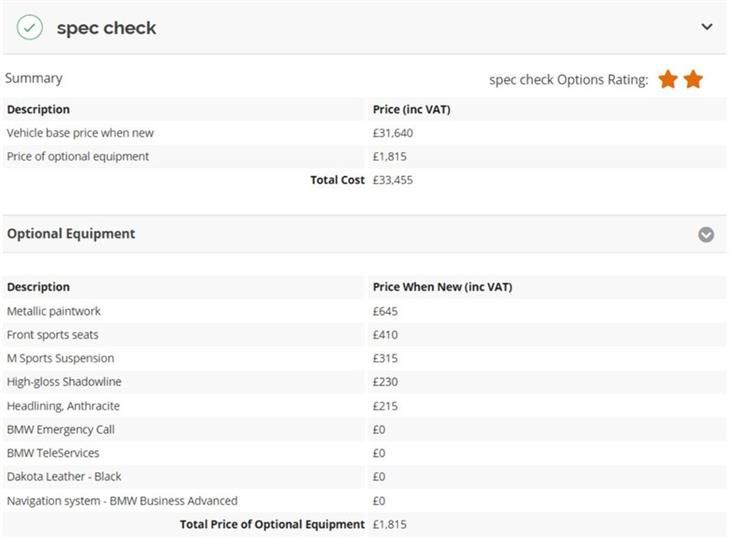Select the Front sports seats row
Image resolution: width=730 pixels, height=547 pixels.
click(x=365, y=335)
